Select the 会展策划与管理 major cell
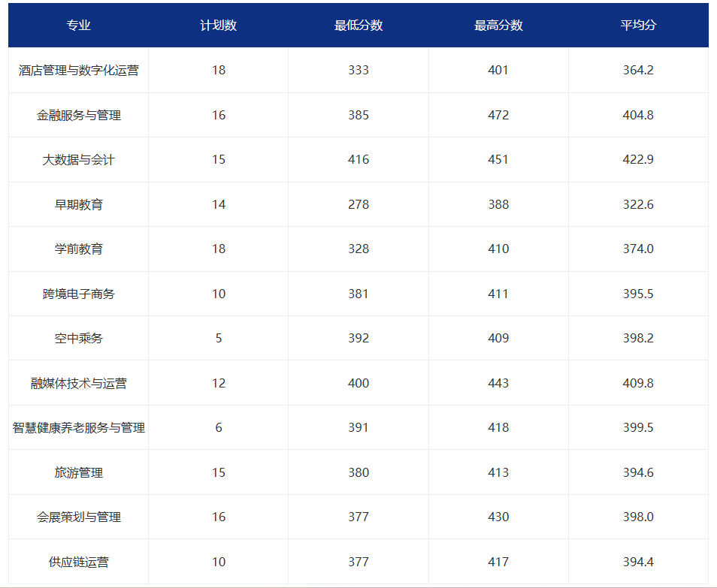 pyautogui.click(x=78, y=517)
